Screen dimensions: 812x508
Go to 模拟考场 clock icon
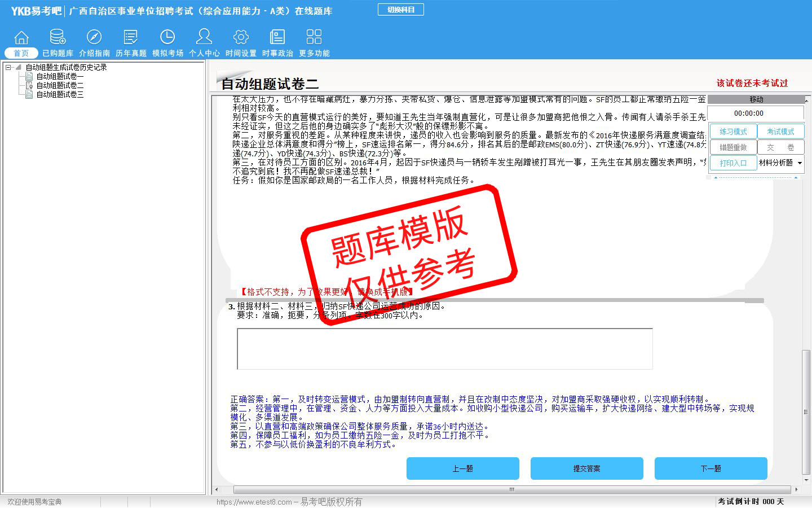click(167, 38)
